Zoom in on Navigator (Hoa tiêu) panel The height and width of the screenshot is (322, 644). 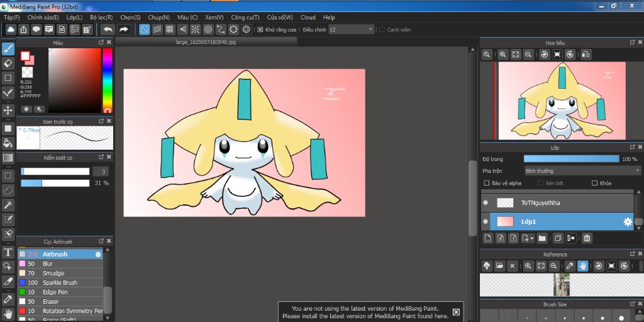point(502,54)
